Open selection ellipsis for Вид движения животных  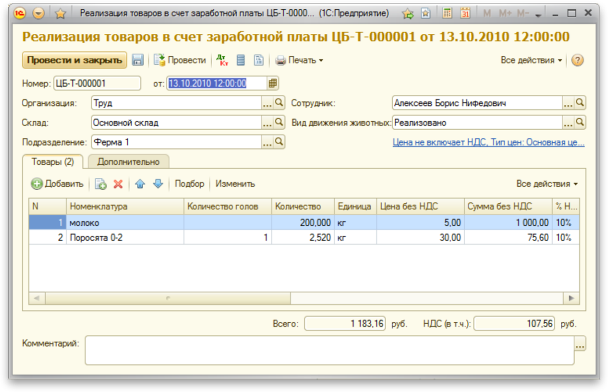pyautogui.click(x=568, y=123)
